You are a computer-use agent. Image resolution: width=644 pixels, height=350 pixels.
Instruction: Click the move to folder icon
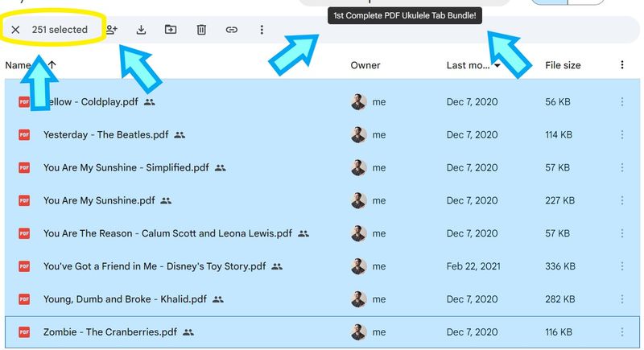[x=171, y=30]
